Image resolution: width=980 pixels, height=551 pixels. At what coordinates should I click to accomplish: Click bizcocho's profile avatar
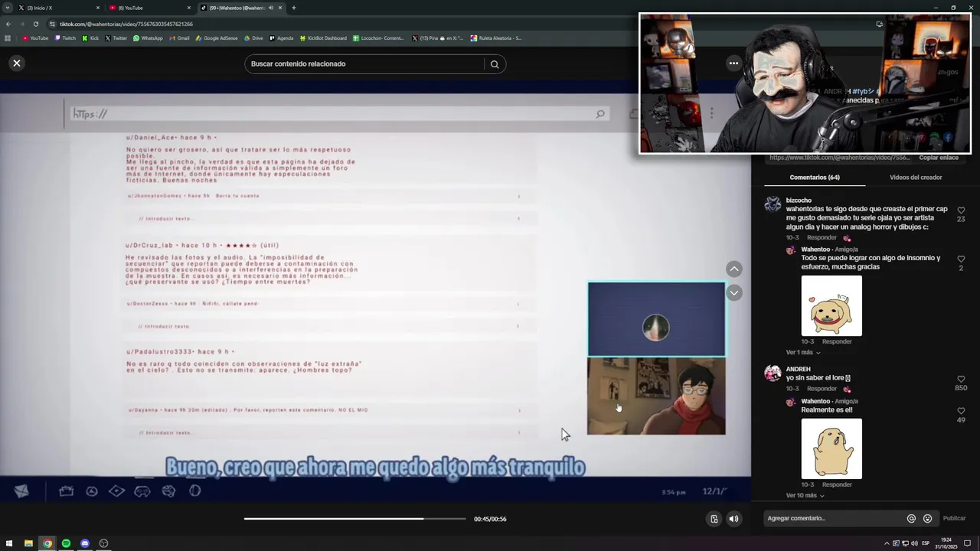(x=773, y=204)
